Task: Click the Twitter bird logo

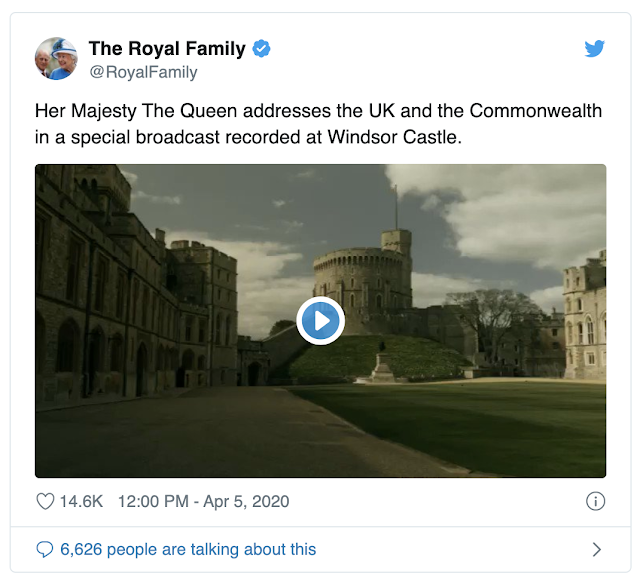Action: tap(594, 49)
